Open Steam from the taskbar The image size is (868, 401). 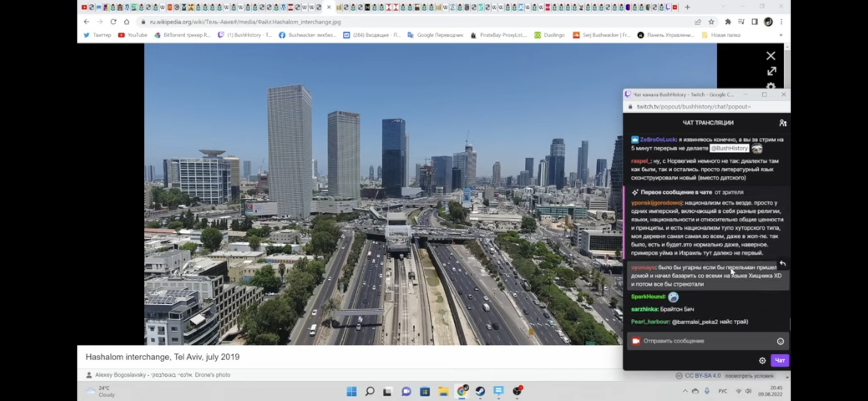click(x=480, y=391)
